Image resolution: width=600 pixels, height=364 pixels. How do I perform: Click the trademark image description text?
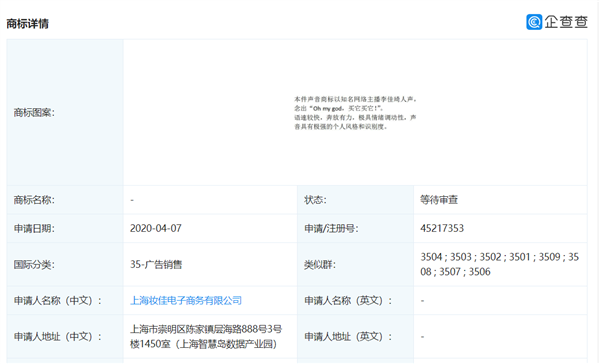tap(355, 113)
